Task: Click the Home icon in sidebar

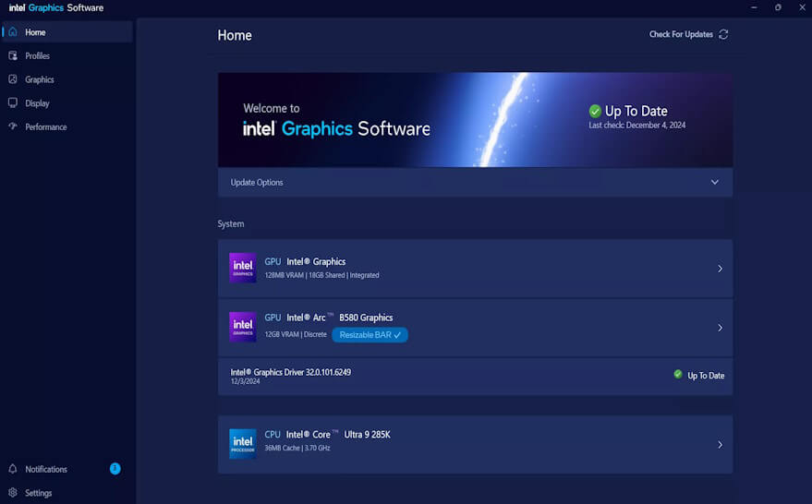Action: [13, 32]
